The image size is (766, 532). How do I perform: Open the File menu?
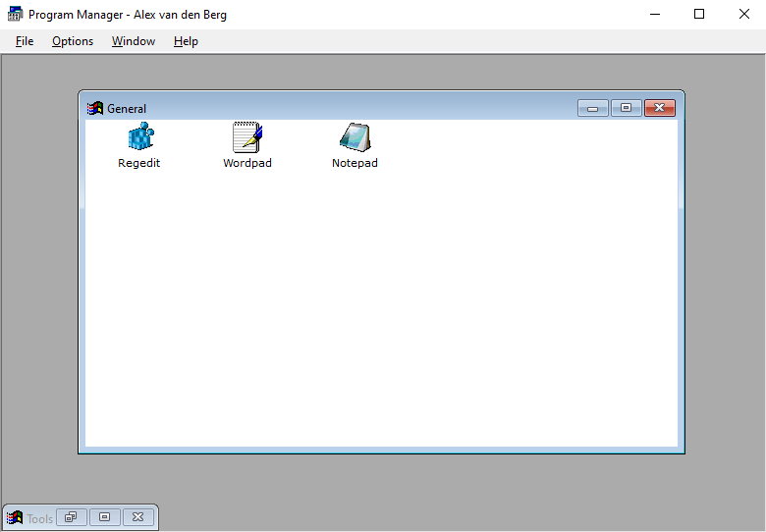coord(25,41)
